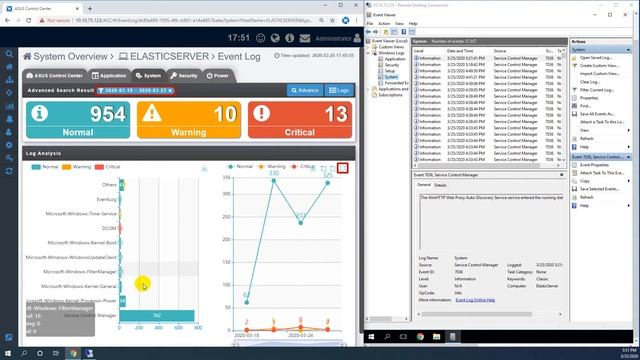This screenshot has width=640, height=360.
Task: Open the Warning 10 status card
Action: pyautogui.click(x=189, y=120)
